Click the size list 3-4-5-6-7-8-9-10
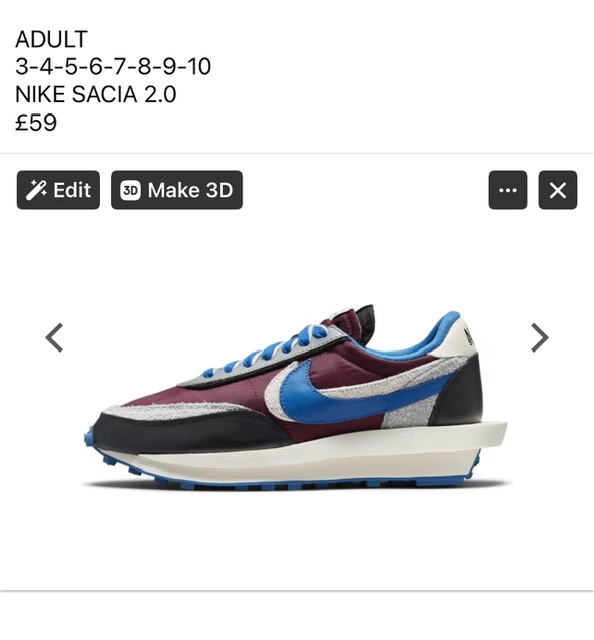 tap(113, 67)
